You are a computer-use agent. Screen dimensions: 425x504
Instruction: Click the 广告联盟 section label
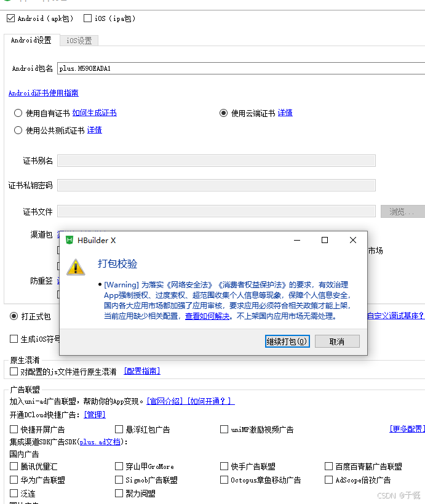(x=25, y=390)
